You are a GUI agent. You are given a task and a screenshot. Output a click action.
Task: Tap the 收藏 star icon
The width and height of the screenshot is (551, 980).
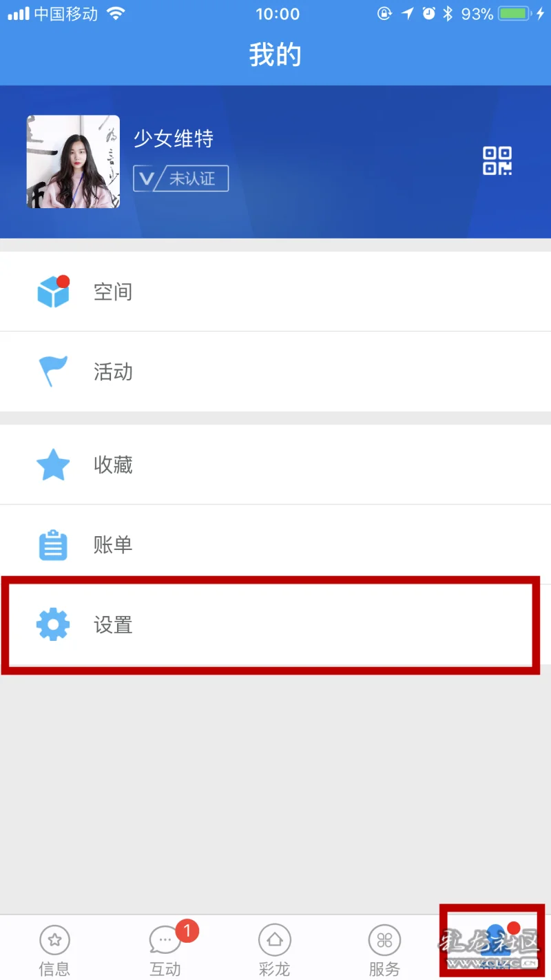pos(53,465)
